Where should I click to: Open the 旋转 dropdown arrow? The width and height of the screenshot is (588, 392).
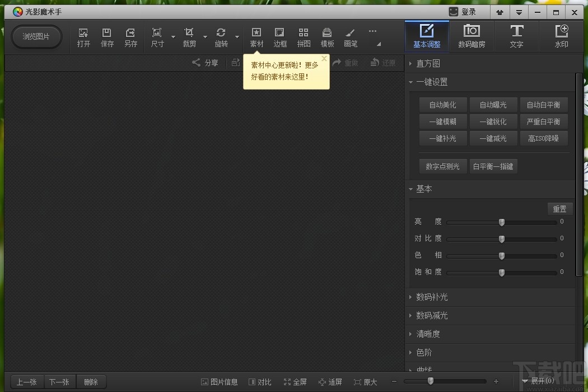tap(237, 37)
